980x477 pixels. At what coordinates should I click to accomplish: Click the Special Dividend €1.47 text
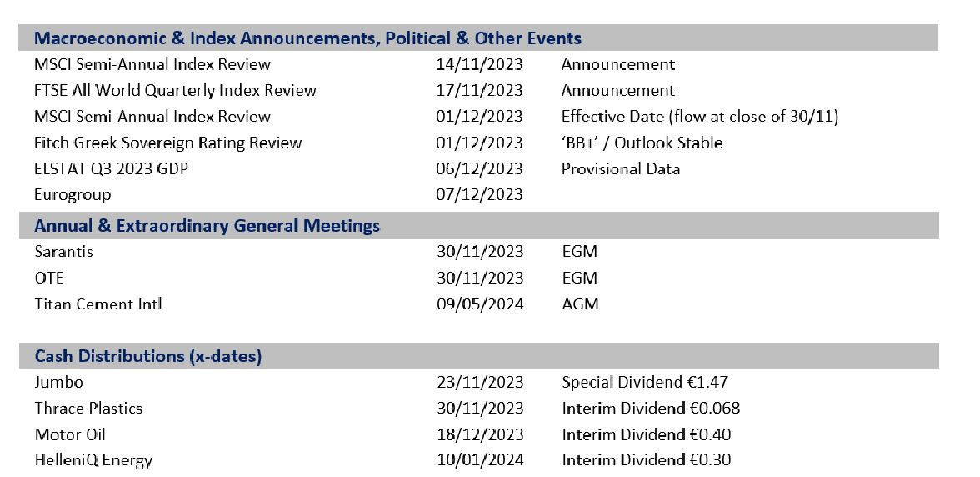pos(645,382)
